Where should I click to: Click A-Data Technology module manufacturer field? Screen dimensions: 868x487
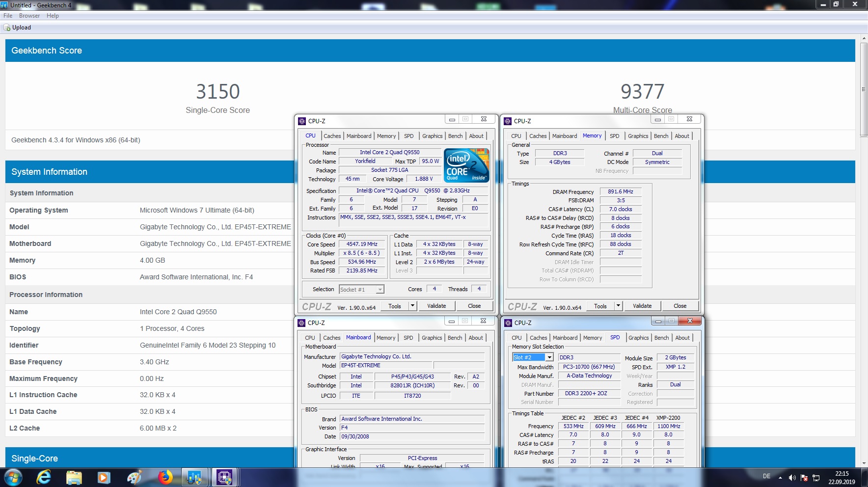[589, 376]
